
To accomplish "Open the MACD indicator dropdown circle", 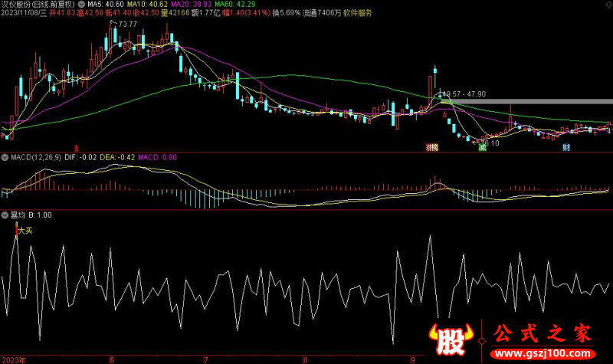I will point(5,158).
